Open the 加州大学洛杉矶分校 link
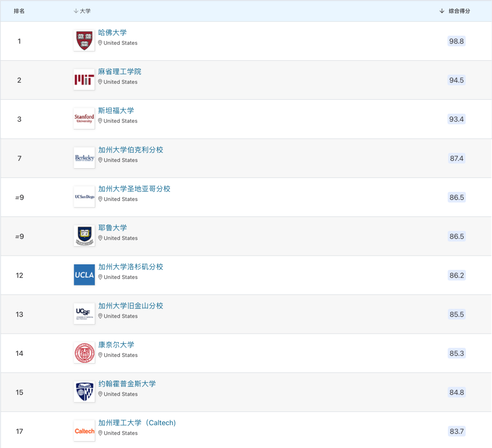Viewport: 492px width, 448px height. coord(131,267)
